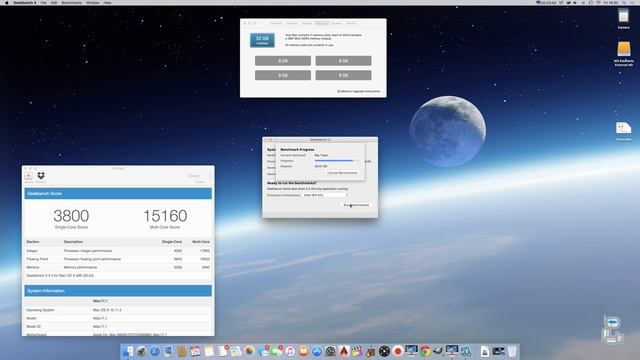Click the Model ID row
Screen dimensions: 640x360
118,327
